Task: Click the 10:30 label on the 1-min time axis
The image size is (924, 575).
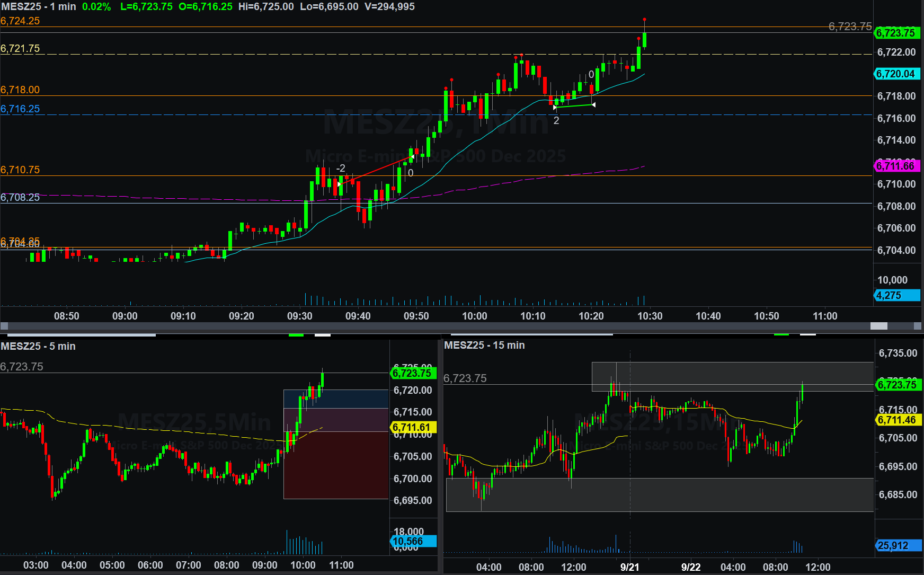Action: (x=650, y=316)
